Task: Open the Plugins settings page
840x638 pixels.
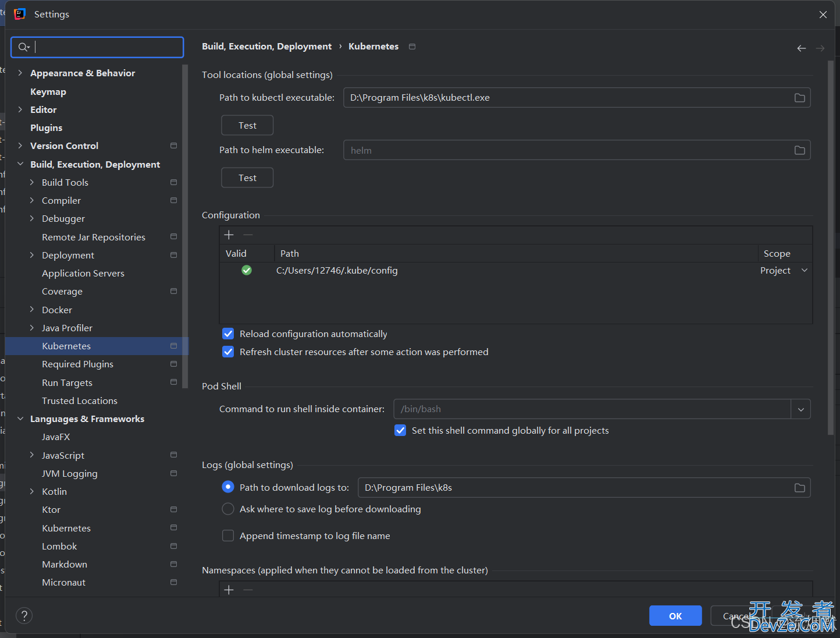Action: [46, 127]
